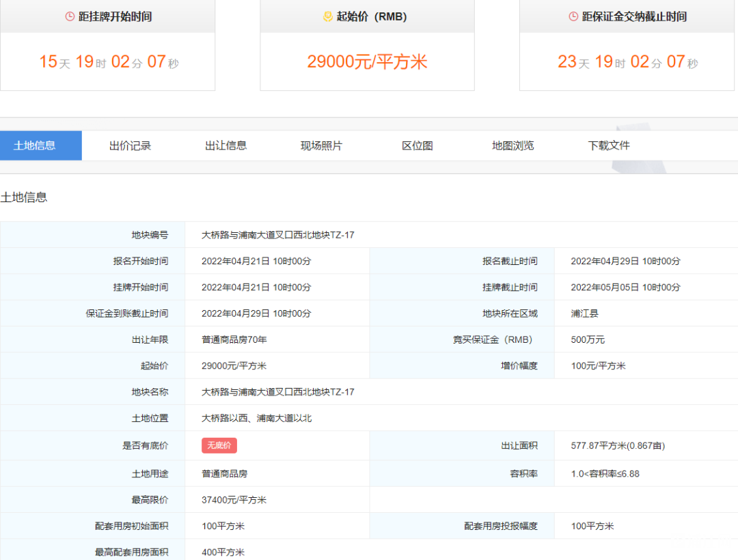Click coin icon beside 起始价 (RMB)
The height and width of the screenshot is (560, 738).
coord(327,16)
